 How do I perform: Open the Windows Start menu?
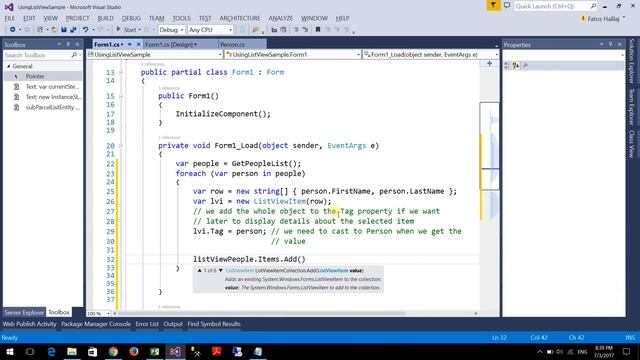pos(10,351)
